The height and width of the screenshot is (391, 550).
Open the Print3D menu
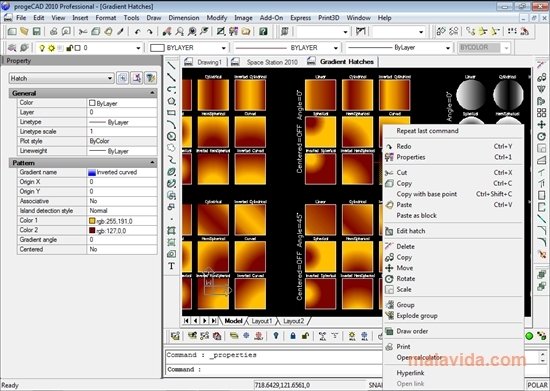point(328,18)
